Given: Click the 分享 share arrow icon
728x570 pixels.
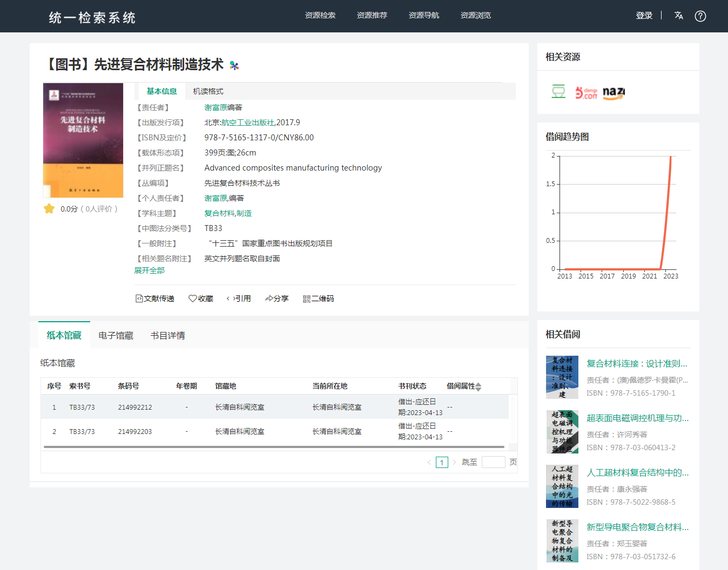Looking at the screenshot, I should point(269,298).
